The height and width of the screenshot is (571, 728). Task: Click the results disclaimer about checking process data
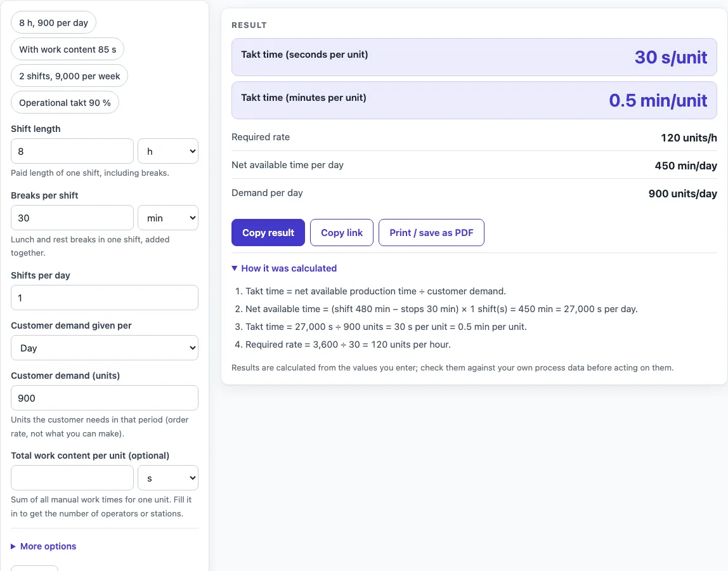click(453, 367)
